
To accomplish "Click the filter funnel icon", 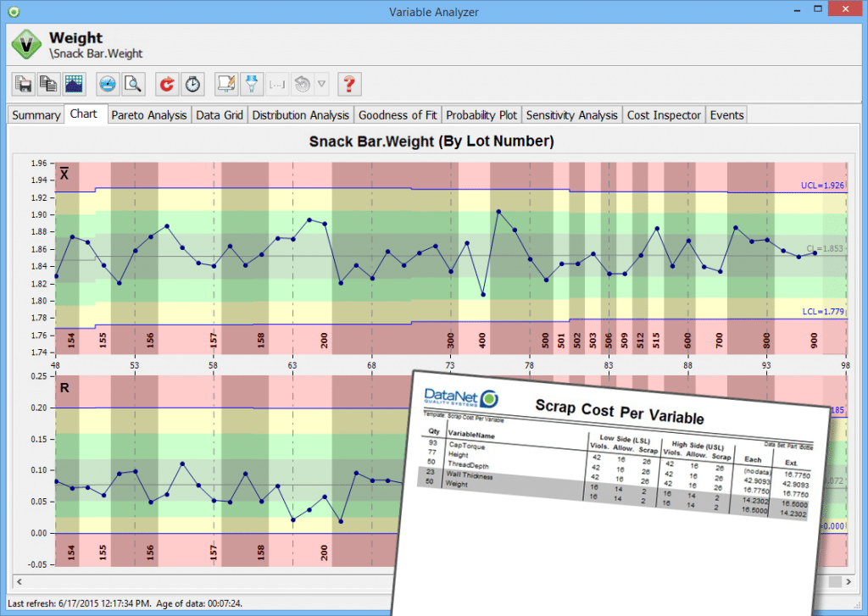I will point(252,84).
